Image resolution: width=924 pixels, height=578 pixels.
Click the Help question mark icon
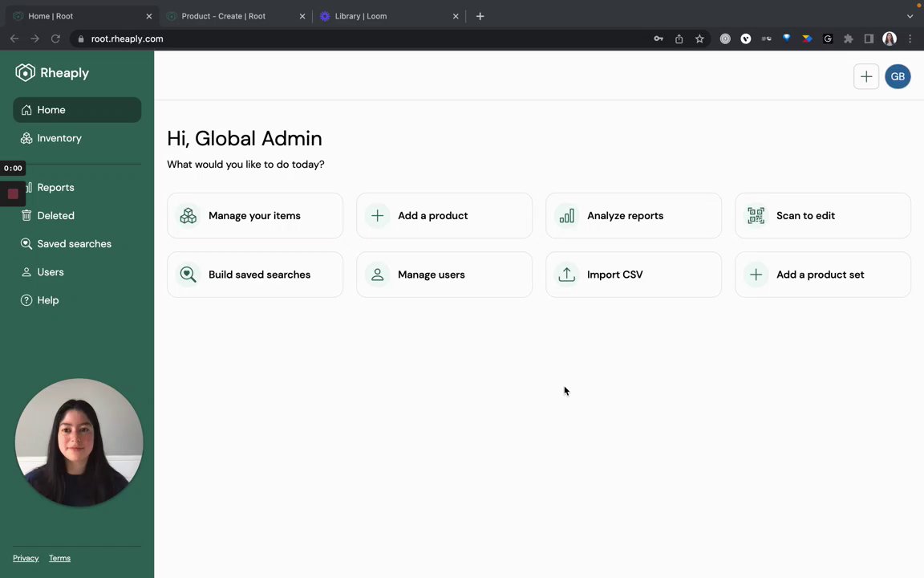[26, 300]
